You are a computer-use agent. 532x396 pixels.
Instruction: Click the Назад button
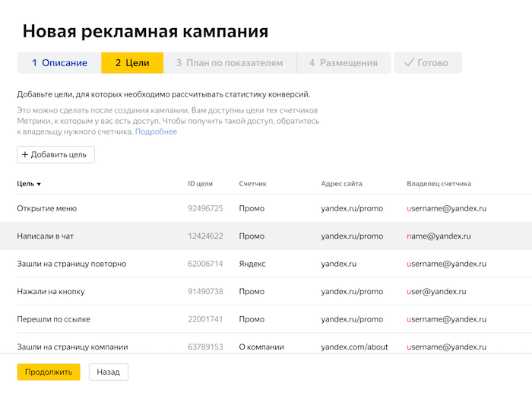pyautogui.click(x=109, y=372)
